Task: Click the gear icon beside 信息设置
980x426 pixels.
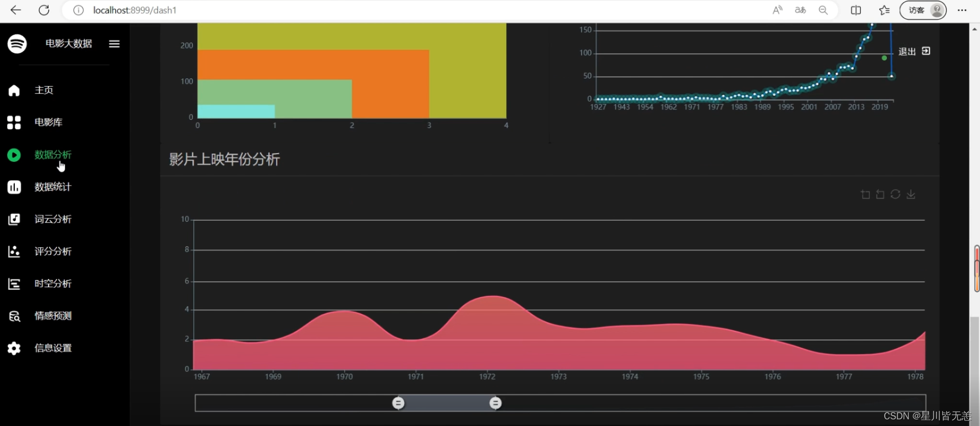Action: 14,348
